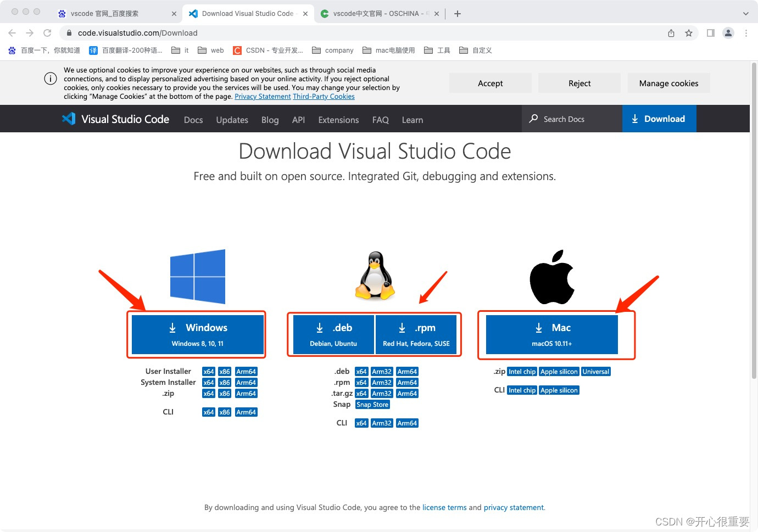Close the vscode中文官网 OSCHINA tab
The width and height of the screenshot is (758, 532).
coord(437,14)
